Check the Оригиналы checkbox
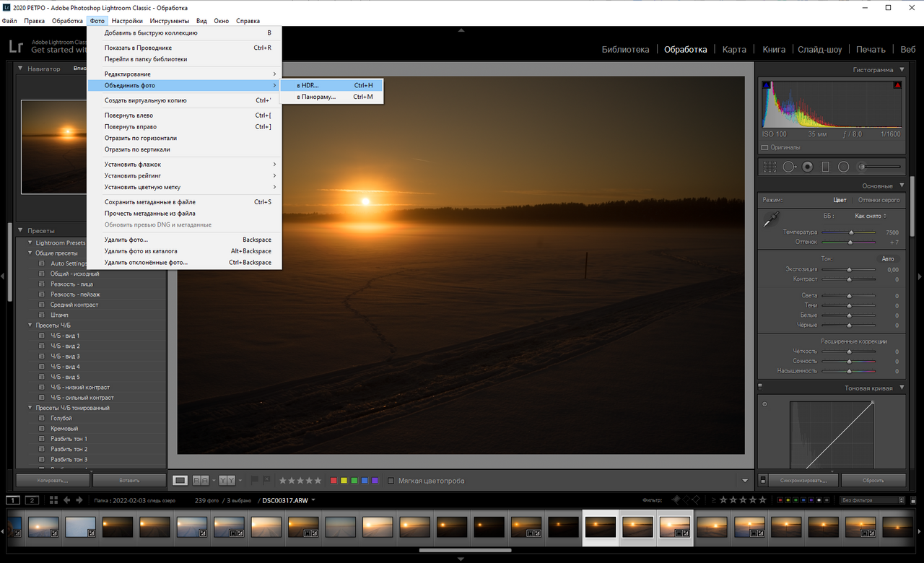The image size is (924, 563). tap(766, 147)
